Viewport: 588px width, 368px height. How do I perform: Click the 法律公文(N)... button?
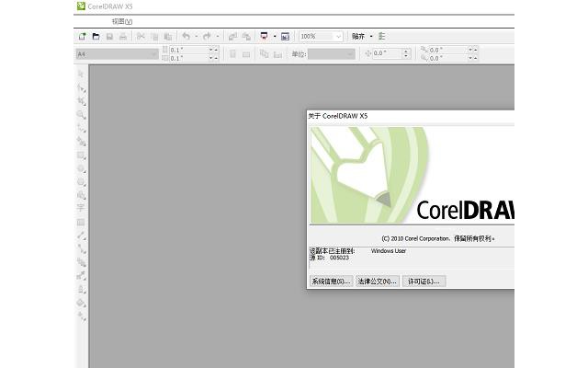pyautogui.click(x=377, y=282)
